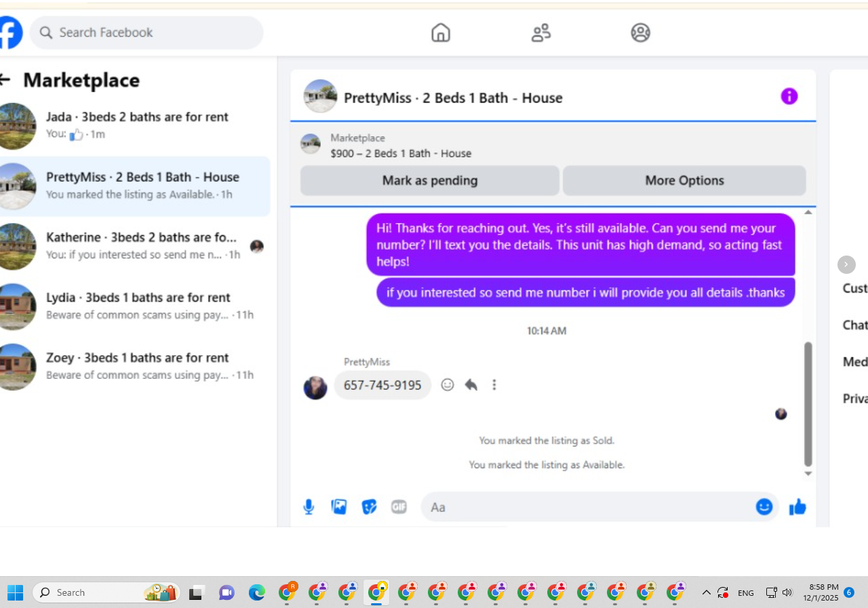Click the "if you interested so send me number" message
868x608 pixels.
tap(586, 293)
